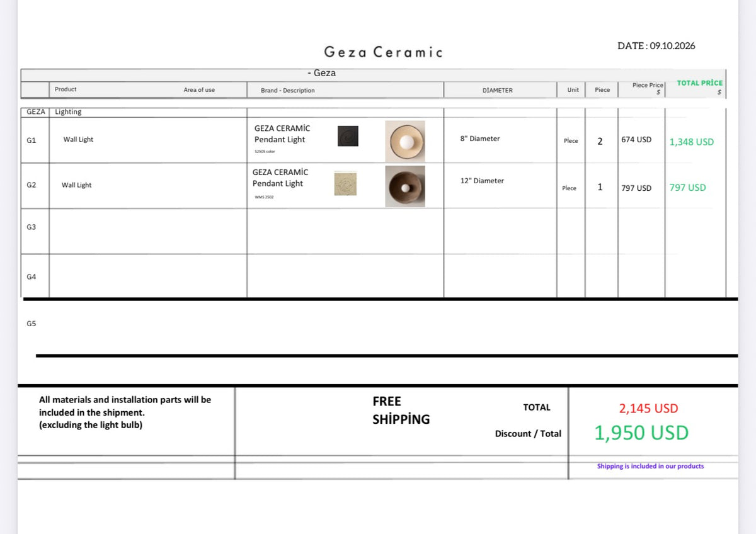Click the "G2" row label

(x=31, y=185)
